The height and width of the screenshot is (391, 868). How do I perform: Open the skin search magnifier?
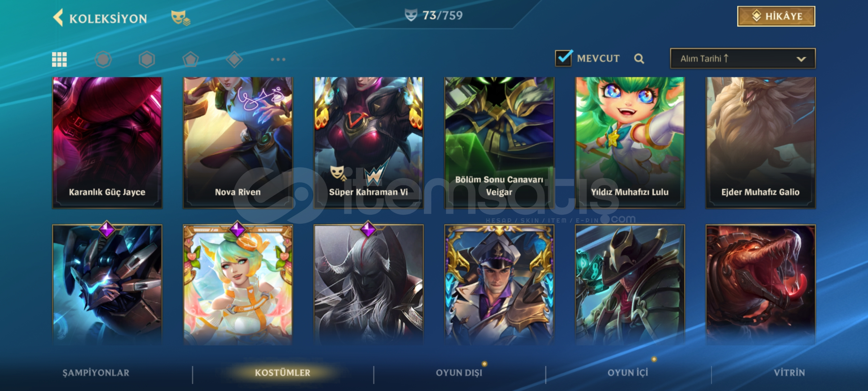click(639, 59)
